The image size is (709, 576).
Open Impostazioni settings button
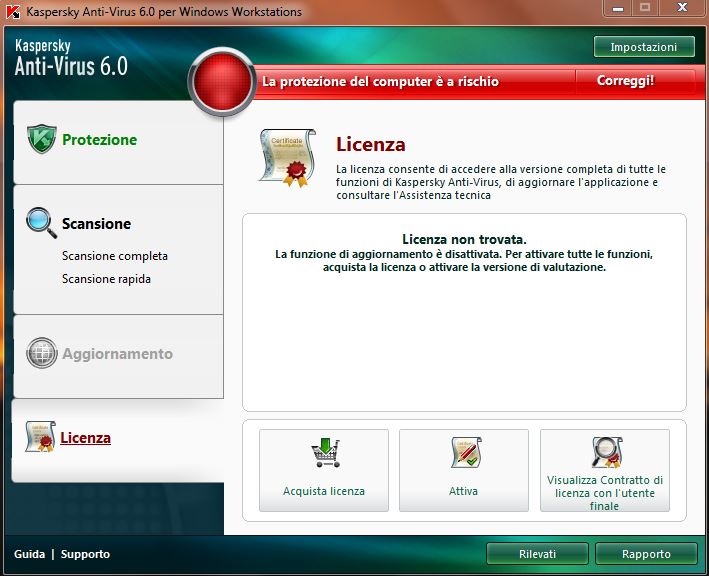coord(643,47)
